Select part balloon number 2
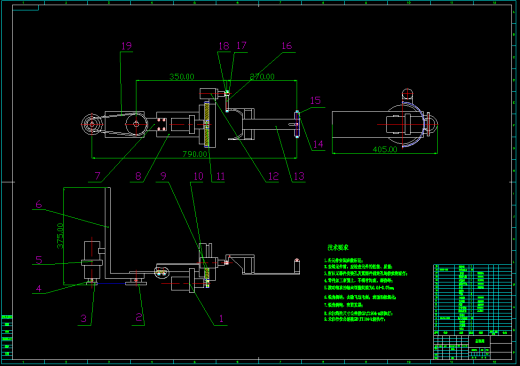The height and width of the screenshot is (366, 520). tap(139, 317)
